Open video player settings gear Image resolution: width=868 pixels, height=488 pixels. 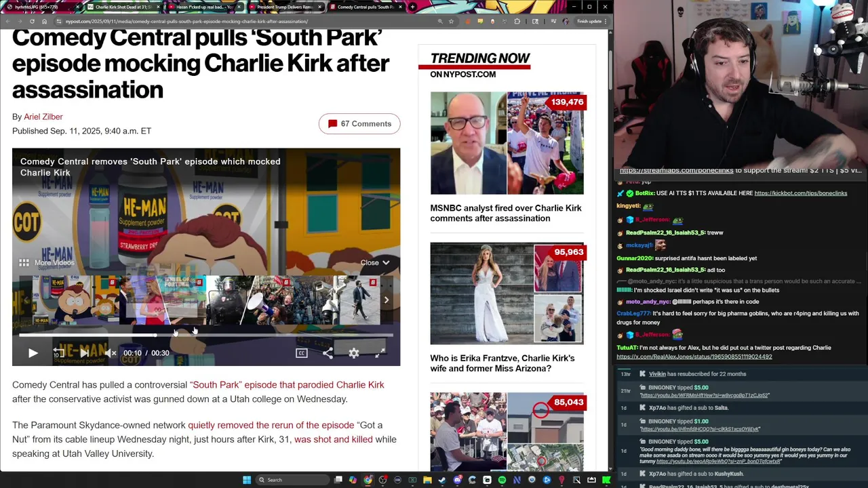[x=354, y=352]
